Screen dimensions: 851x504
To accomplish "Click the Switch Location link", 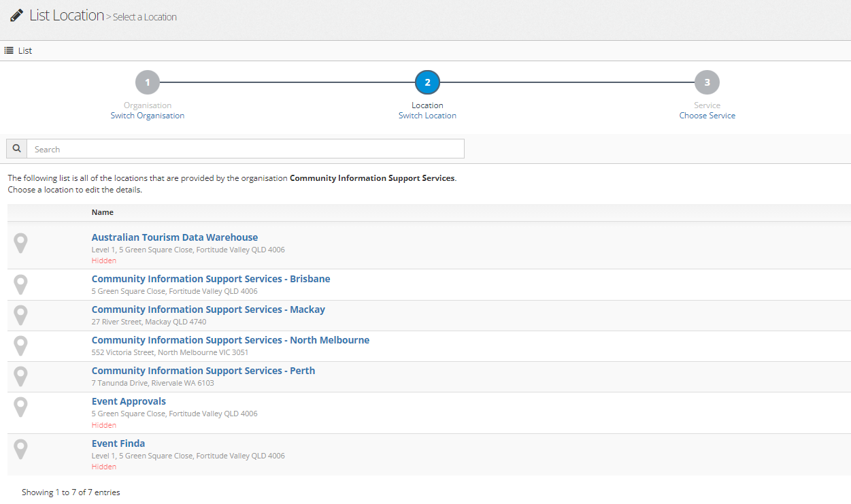I will click(x=427, y=116).
